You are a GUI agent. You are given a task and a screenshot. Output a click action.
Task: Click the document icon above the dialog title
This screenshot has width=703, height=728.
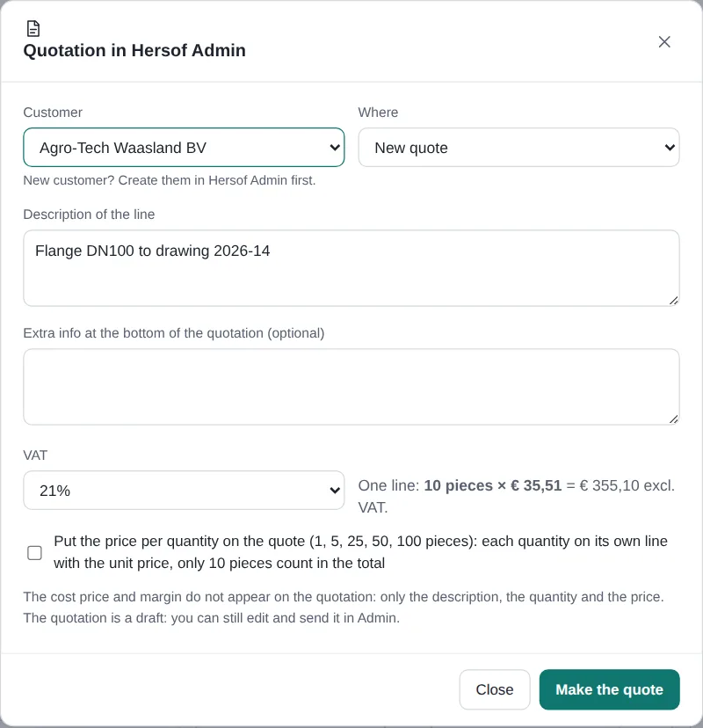33,28
